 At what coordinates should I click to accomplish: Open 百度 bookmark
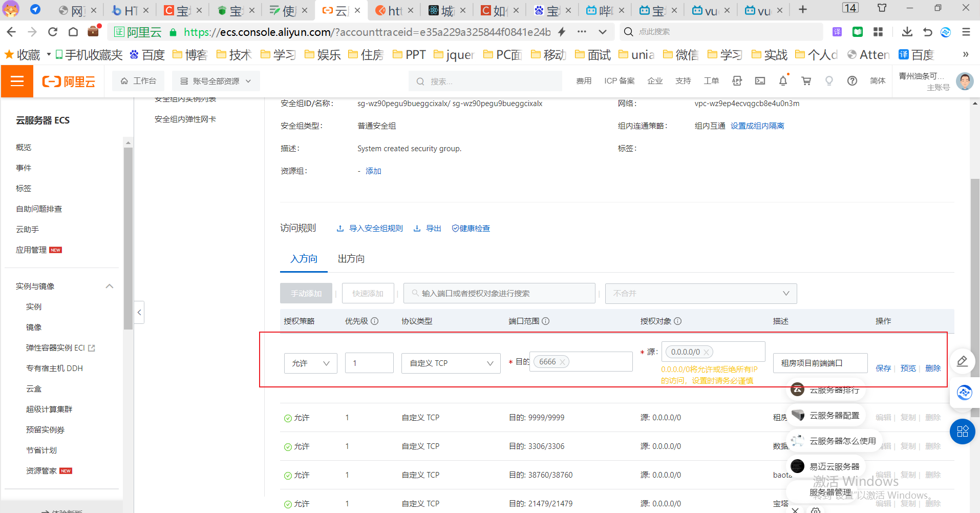click(147, 54)
